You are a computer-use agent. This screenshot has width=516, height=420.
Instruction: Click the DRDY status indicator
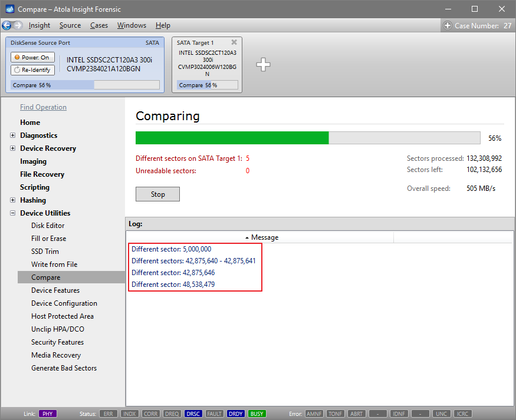(236, 414)
